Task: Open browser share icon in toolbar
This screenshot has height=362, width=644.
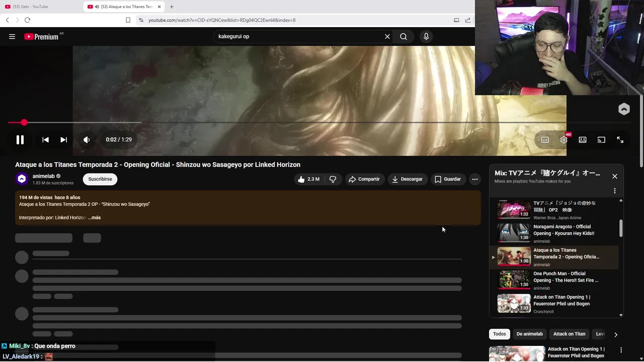Action: click(468, 20)
